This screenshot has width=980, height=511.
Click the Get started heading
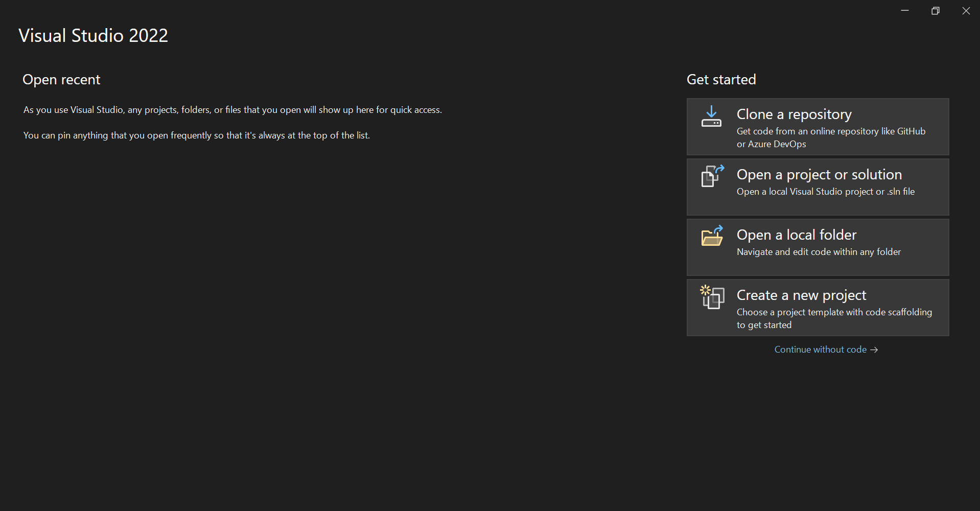pos(721,80)
